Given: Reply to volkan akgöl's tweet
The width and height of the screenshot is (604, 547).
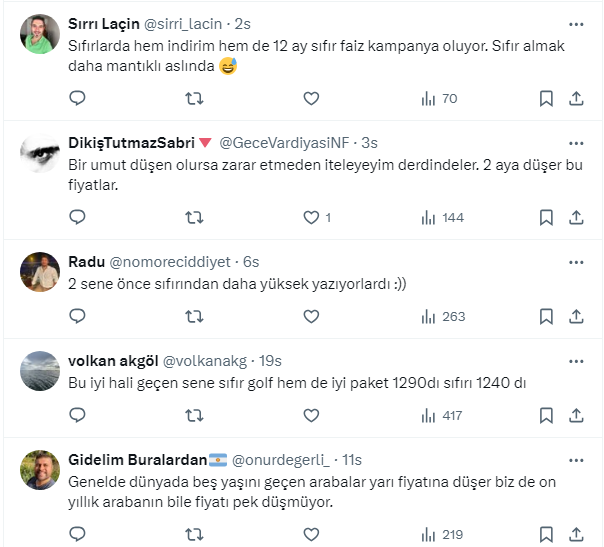Looking at the screenshot, I should (x=78, y=415).
